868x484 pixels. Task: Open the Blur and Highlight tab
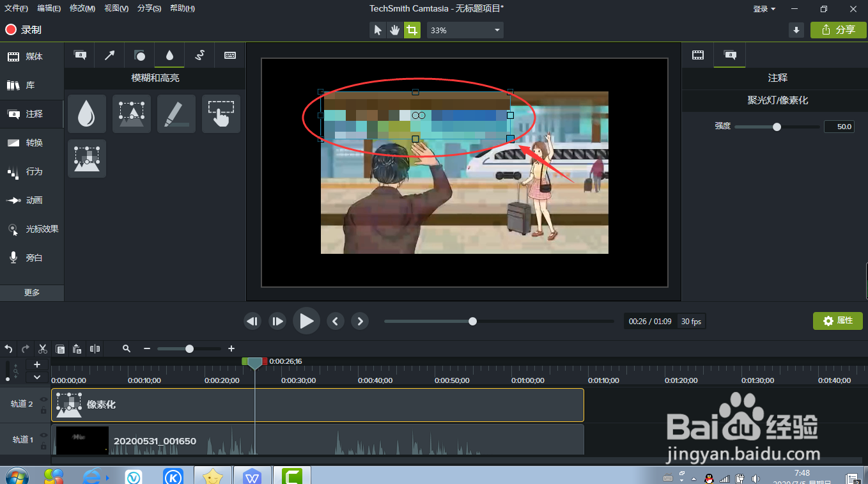click(x=169, y=56)
